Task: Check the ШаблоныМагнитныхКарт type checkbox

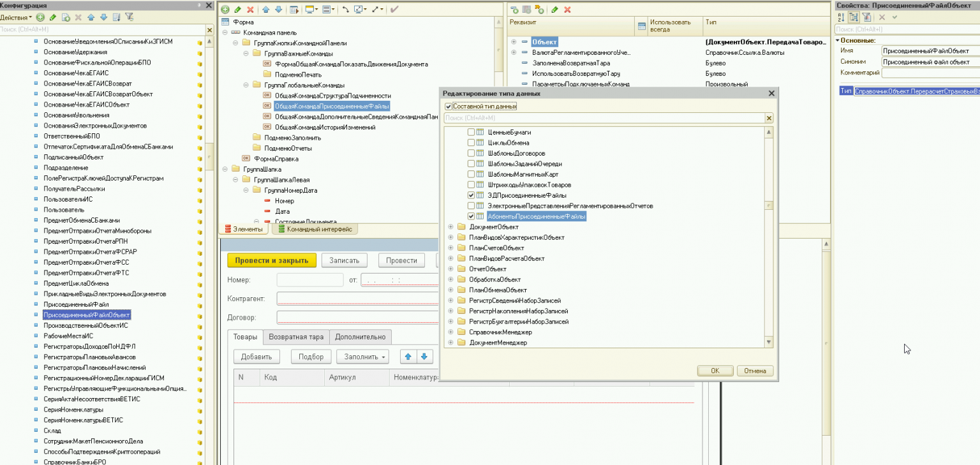Action: point(471,174)
